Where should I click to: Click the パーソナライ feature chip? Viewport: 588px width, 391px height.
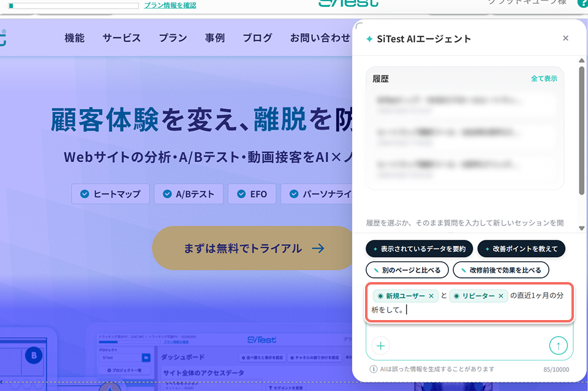(317, 193)
